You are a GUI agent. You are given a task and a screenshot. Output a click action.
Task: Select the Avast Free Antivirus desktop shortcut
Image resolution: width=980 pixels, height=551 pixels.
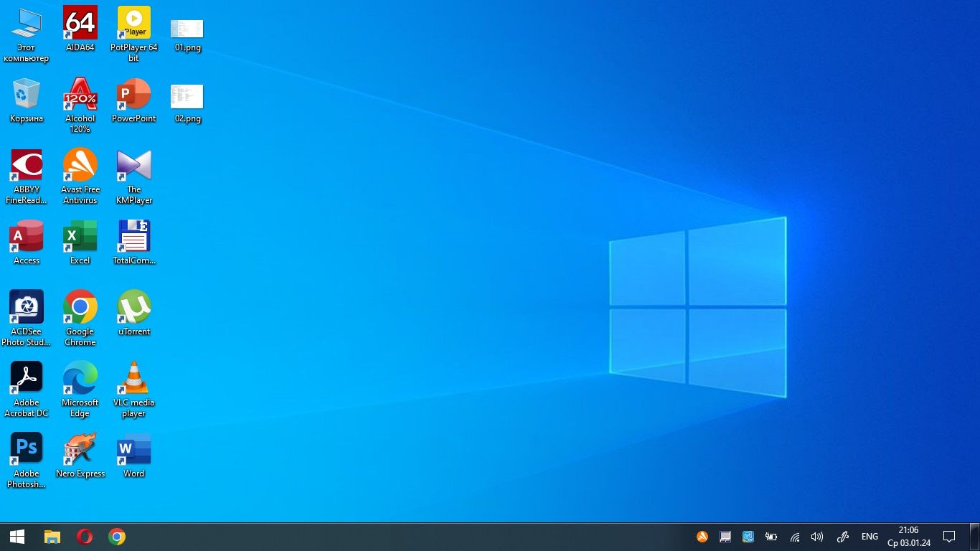tap(80, 176)
